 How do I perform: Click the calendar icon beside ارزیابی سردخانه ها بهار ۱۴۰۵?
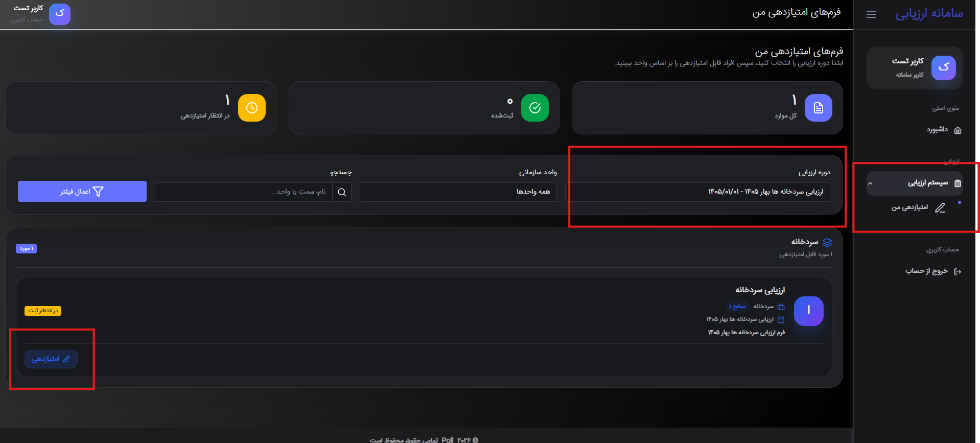point(781,319)
